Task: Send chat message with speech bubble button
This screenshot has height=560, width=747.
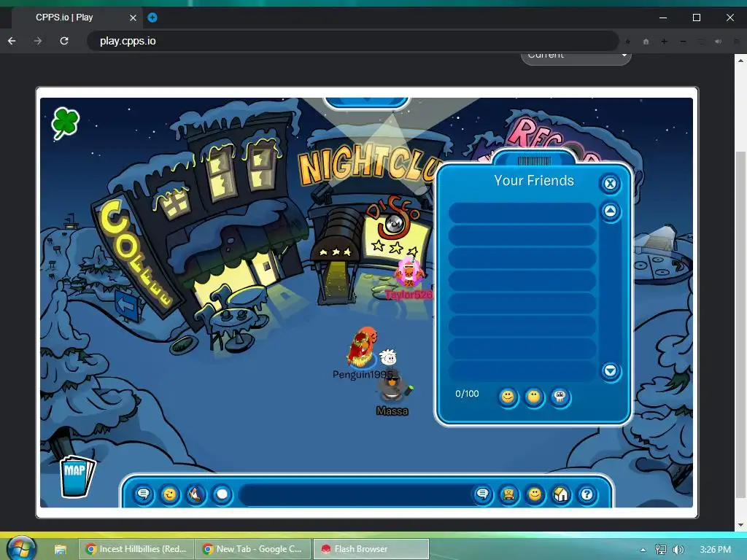Action: click(x=483, y=494)
